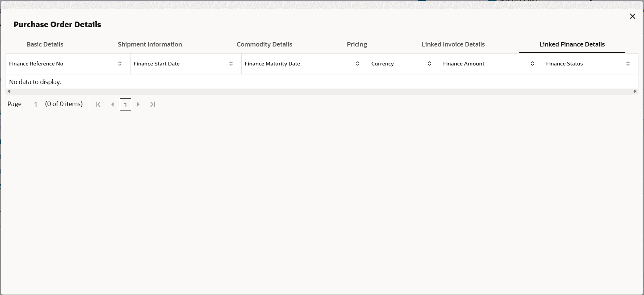Go to previous page arrow

(113, 105)
